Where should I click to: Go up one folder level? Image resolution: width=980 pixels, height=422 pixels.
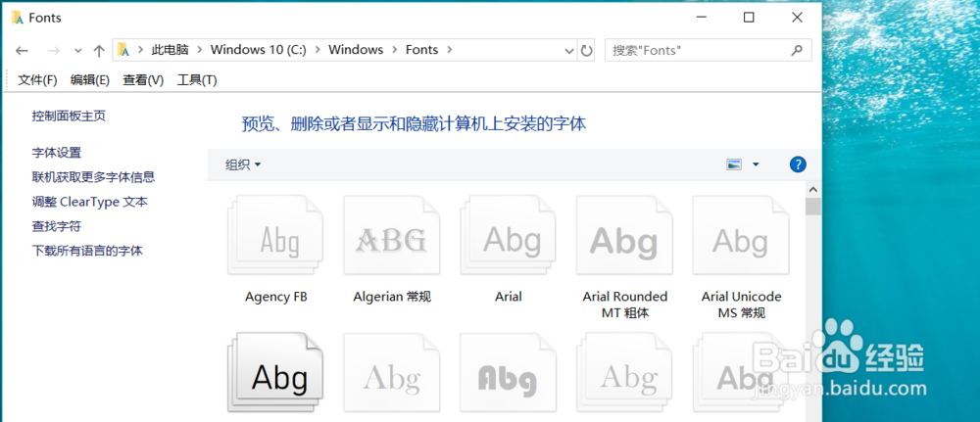(99, 51)
